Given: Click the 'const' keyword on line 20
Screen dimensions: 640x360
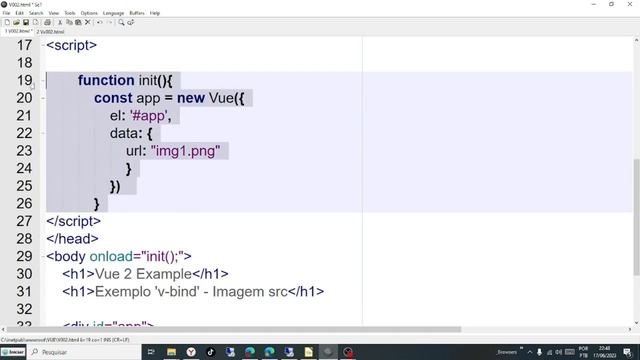Looking at the screenshot, I should pyautogui.click(x=113, y=98).
